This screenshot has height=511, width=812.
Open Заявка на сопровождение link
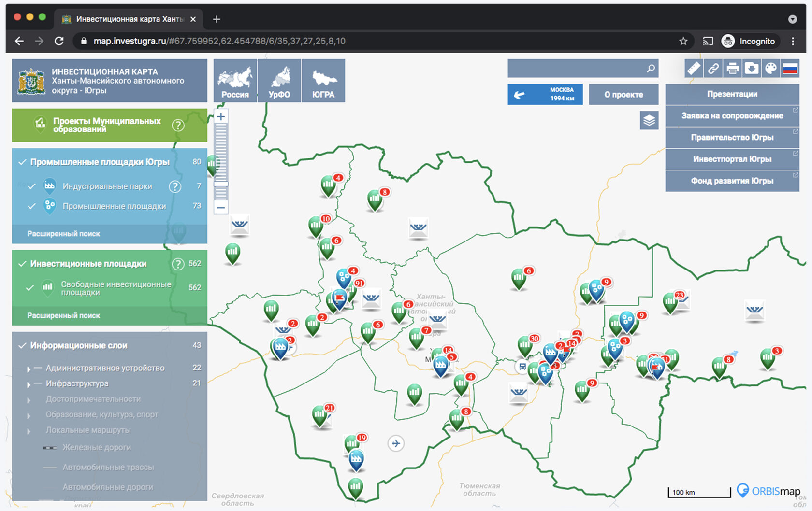[x=732, y=116]
